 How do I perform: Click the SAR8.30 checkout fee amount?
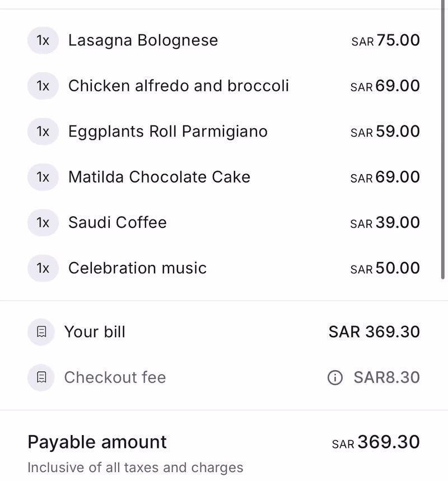[x=386, y=377]
